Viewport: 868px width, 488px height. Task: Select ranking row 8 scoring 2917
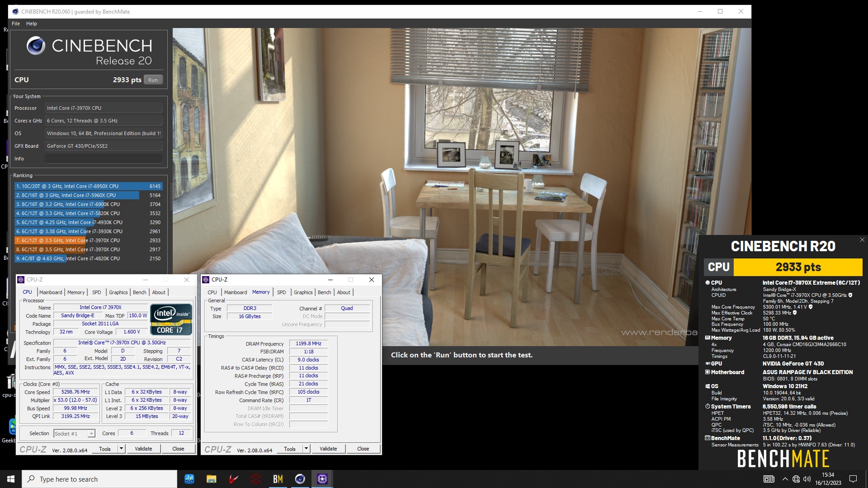pyautogui.click(x=89, y=249)
